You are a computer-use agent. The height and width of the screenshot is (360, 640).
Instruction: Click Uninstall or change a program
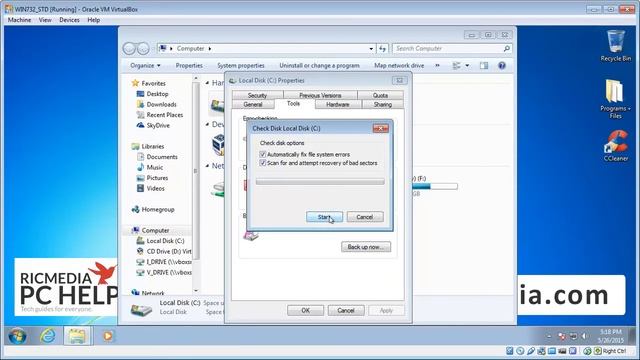pos(319,65)
